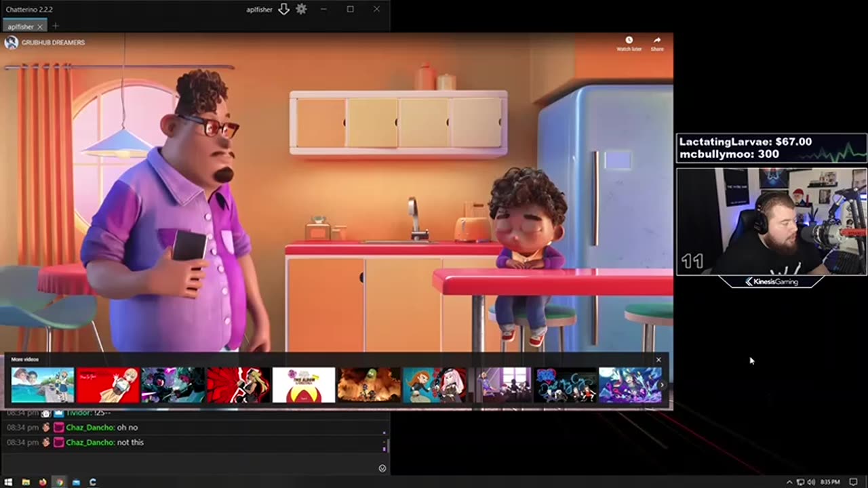The image size is (868, 488).
Task: Open the Windows Start menu
Action: (9, 482)
